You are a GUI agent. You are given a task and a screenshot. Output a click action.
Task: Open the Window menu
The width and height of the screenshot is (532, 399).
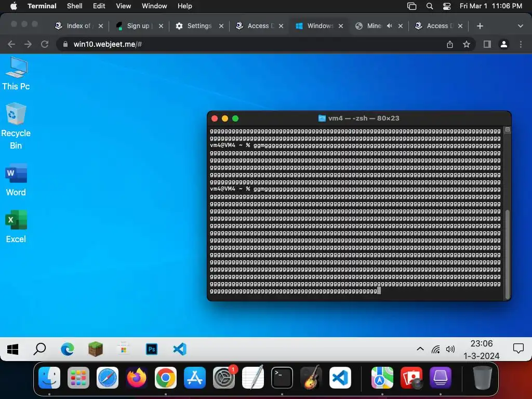click(x=154, y=6)
